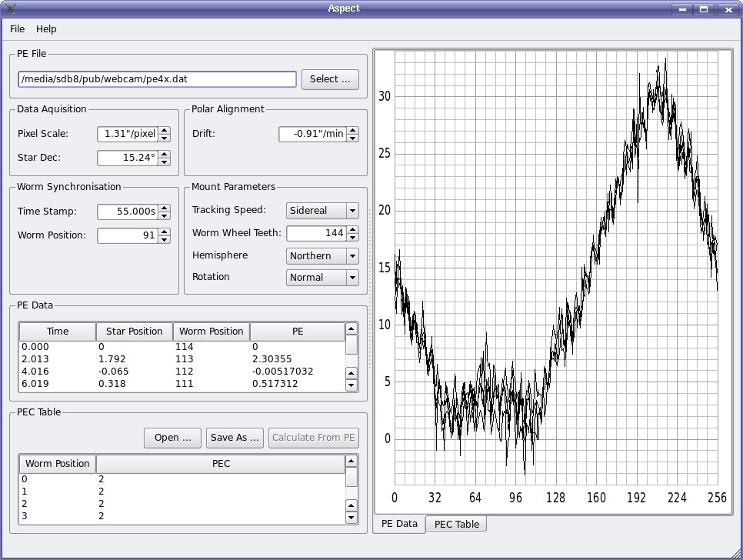Select PEC Table row with worm position 3
Screen dimensions: 743x560
pyautogui.click(x=182, y=516)
